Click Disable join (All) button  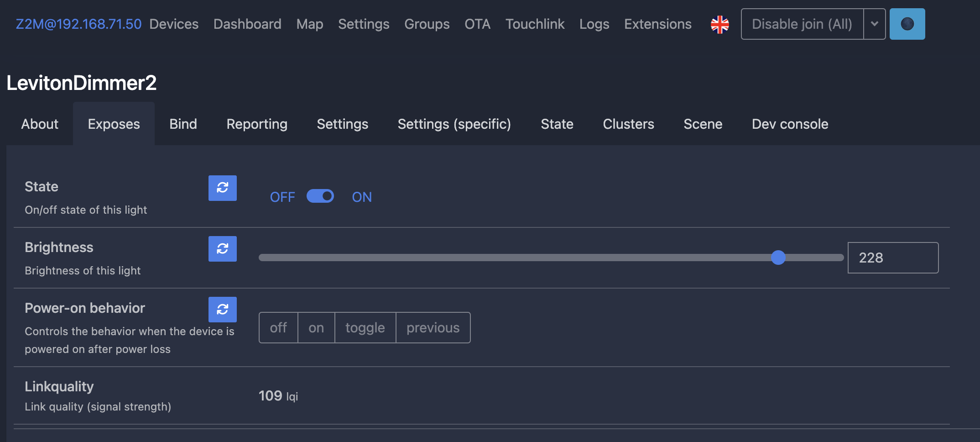(802, 24)
